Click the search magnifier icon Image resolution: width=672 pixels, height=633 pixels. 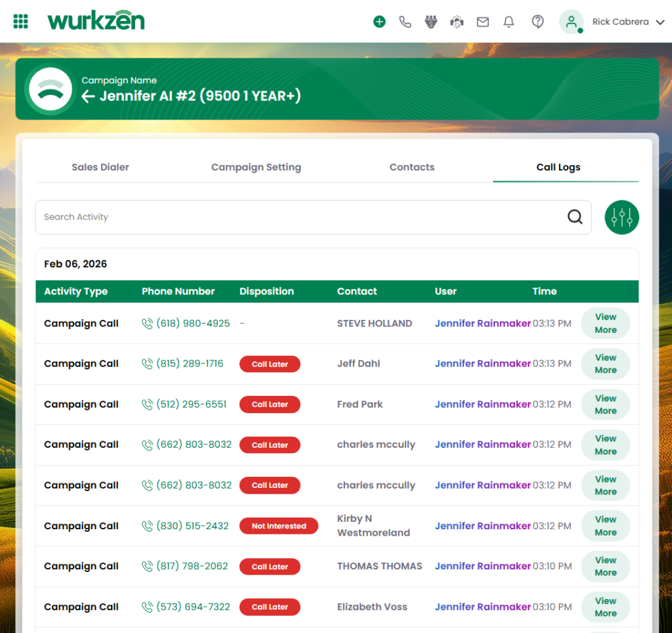pyautogui.click(x=575, y=217)
